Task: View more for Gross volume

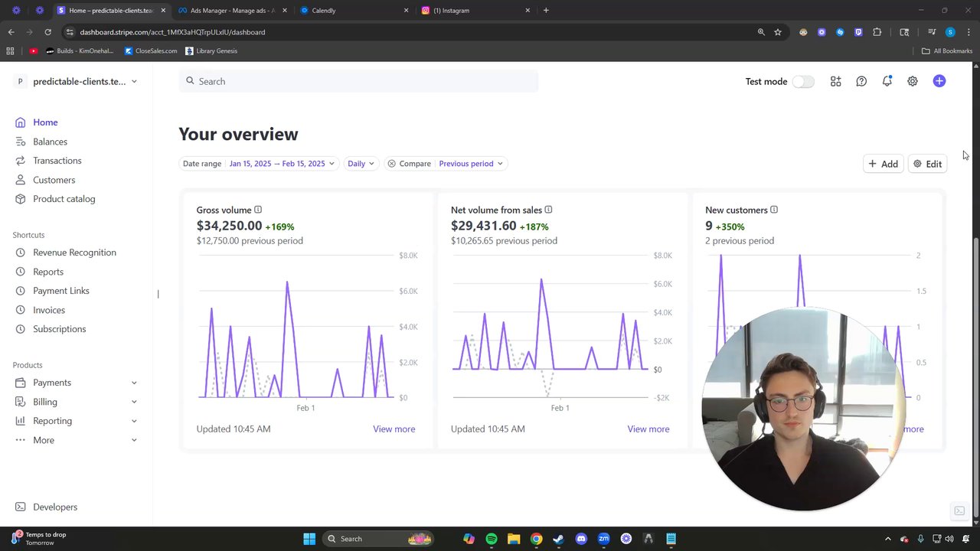Action: coord(394,429)
